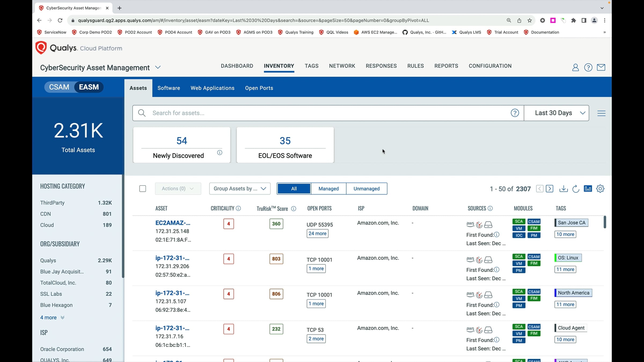Switch to the CSAM toggle
This screenshot has height=362, width=644.
coord(59,87)
